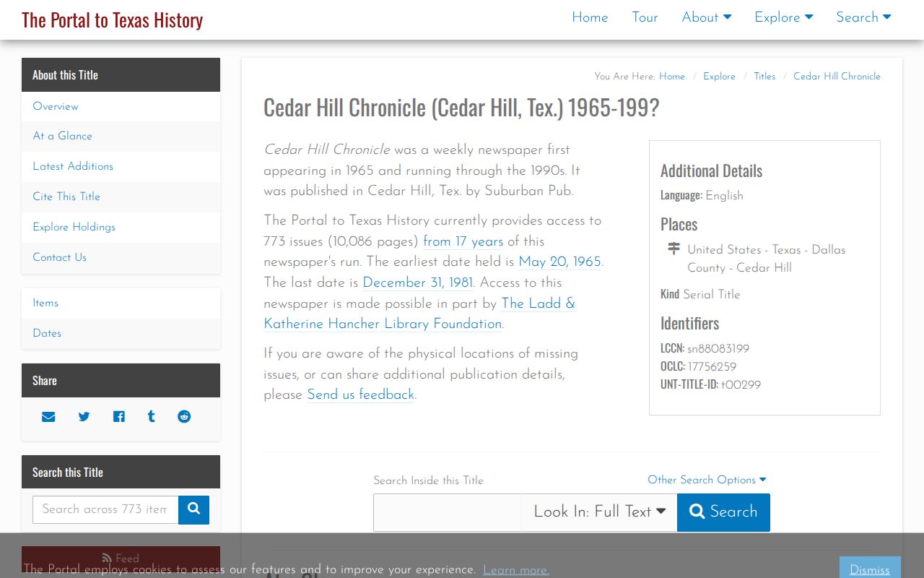
Task: Expand the Explore menu
Action: [x=783, y=17]
